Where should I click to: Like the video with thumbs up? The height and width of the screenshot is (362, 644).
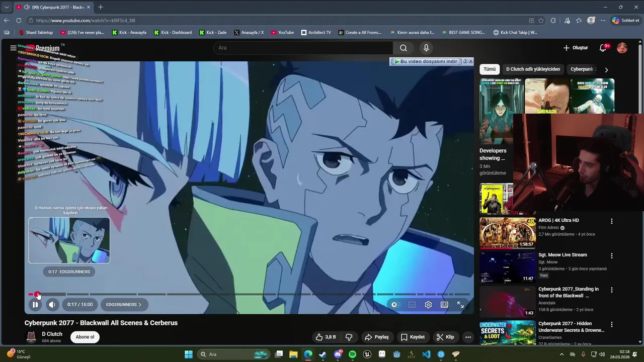pos(326,337)
